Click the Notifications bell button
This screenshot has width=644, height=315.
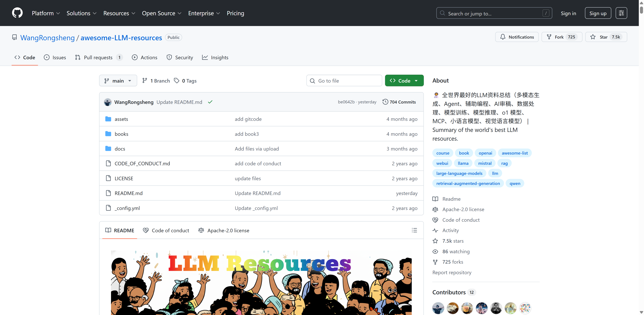pyautogui.click(x=517, y=37)
